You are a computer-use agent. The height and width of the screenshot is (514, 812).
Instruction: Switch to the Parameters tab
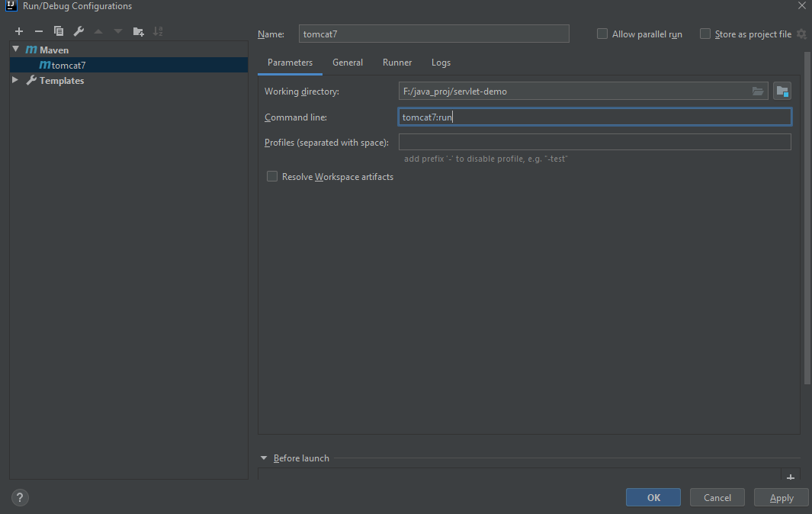click(x=290, y=63)
